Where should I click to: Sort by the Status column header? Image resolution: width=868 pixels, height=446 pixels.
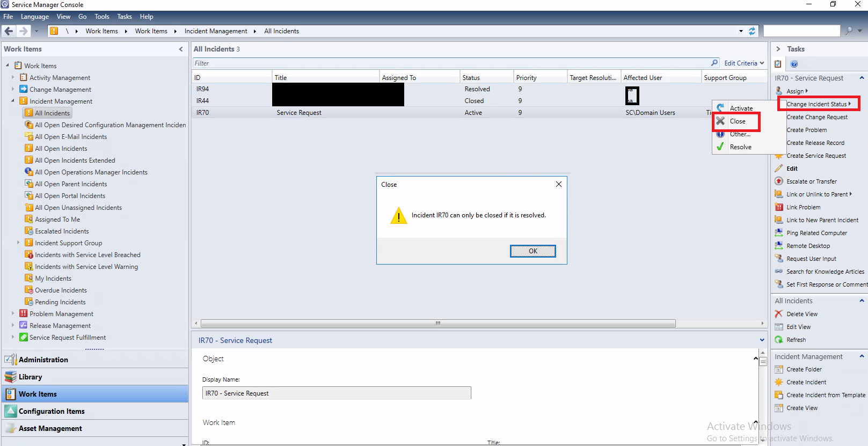(486, 77)
